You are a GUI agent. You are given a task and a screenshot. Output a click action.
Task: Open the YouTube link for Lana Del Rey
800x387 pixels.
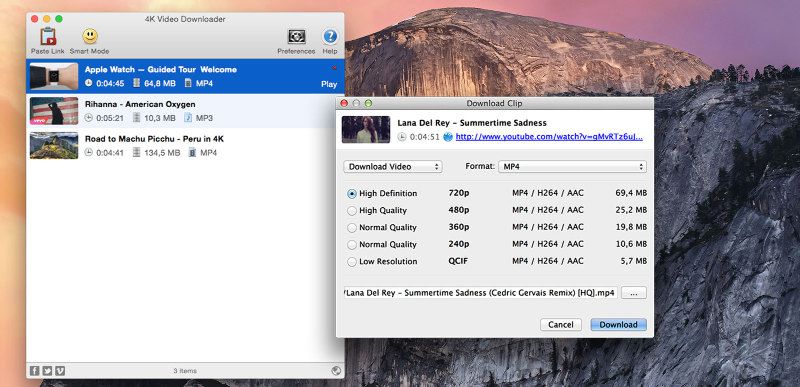point(549,137)
